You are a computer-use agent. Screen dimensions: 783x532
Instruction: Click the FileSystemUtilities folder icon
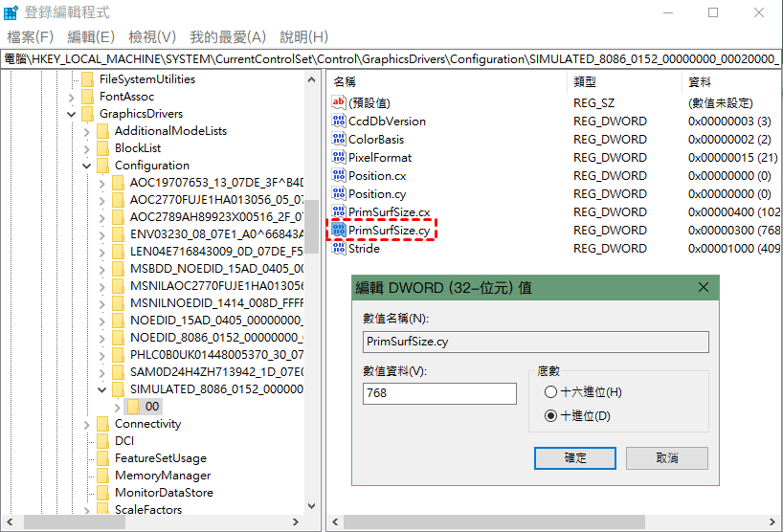87,79
